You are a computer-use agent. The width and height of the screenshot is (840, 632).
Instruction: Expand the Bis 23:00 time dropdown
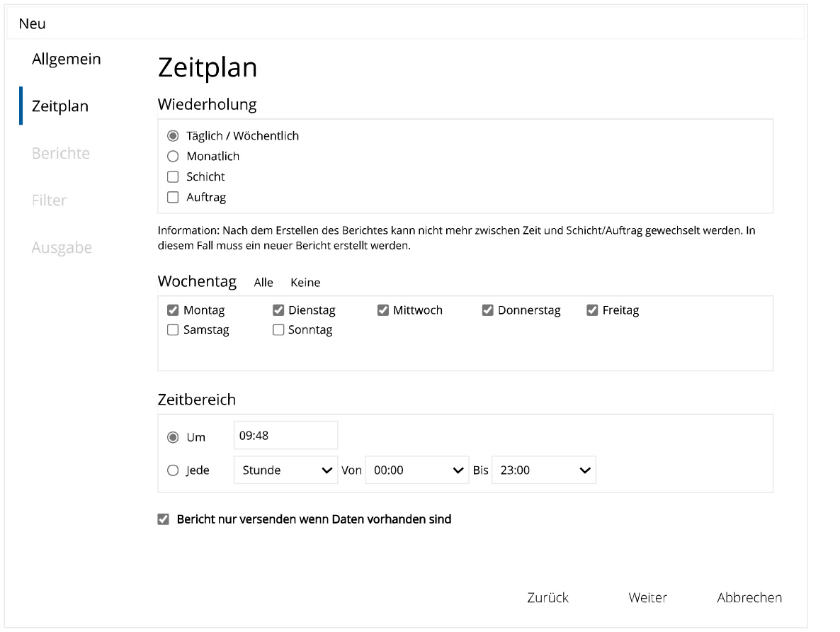[543, 470]
